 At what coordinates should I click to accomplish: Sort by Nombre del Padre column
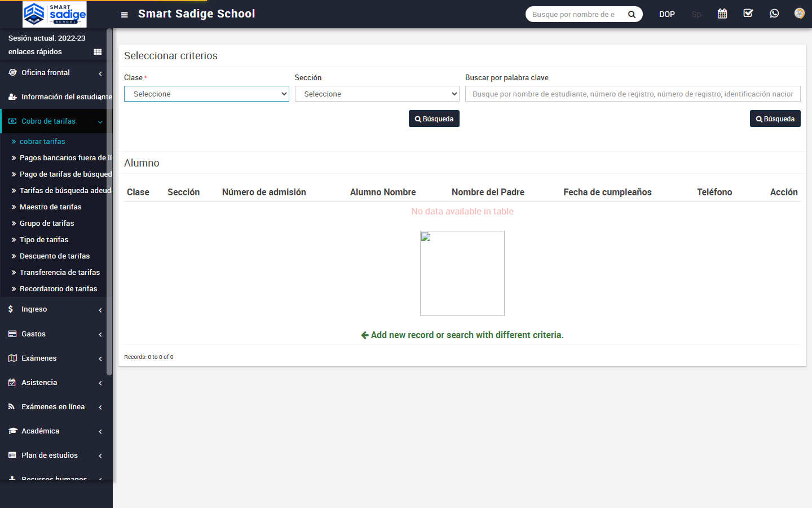coord(488,192)
